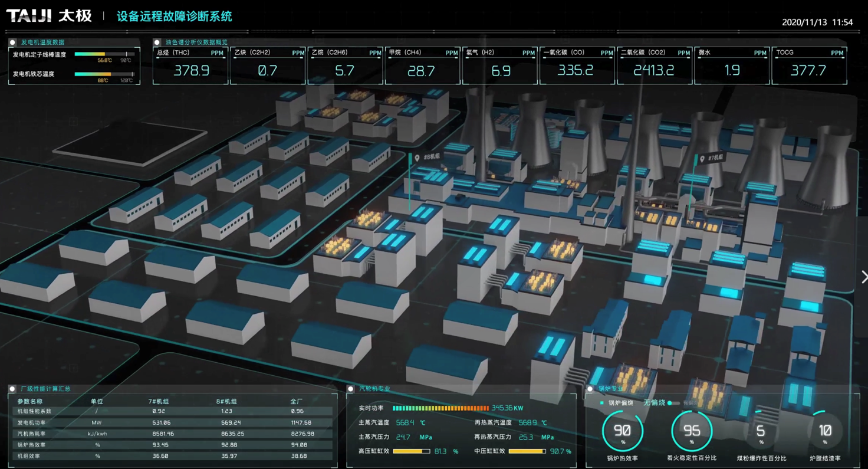Select the 8#机组 column header

[226, 401]
